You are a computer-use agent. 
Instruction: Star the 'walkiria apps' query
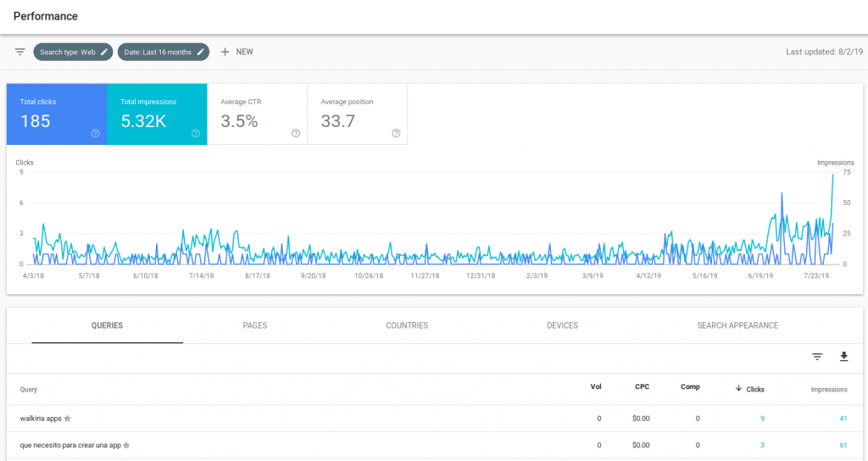pyautogui.click(x=68, y=419)
